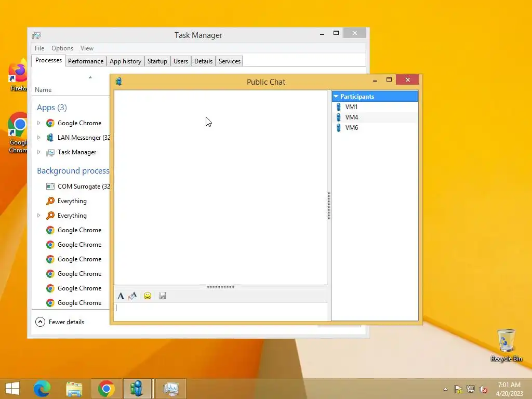The height and width of the screenshot is (399, 532).
Task: Select VM1 in the Participants list
Action: pyautogui.click(x=375, y=107)
